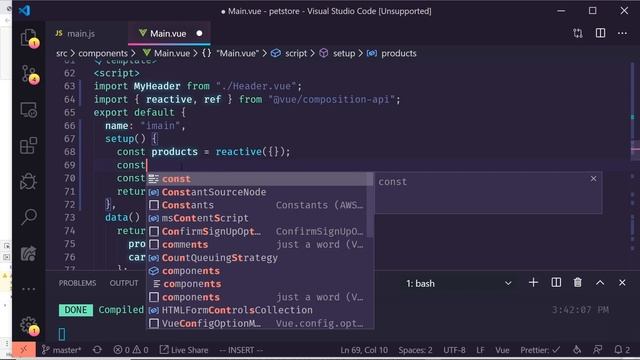Open feedback icon in status bar

coord(598,350)
